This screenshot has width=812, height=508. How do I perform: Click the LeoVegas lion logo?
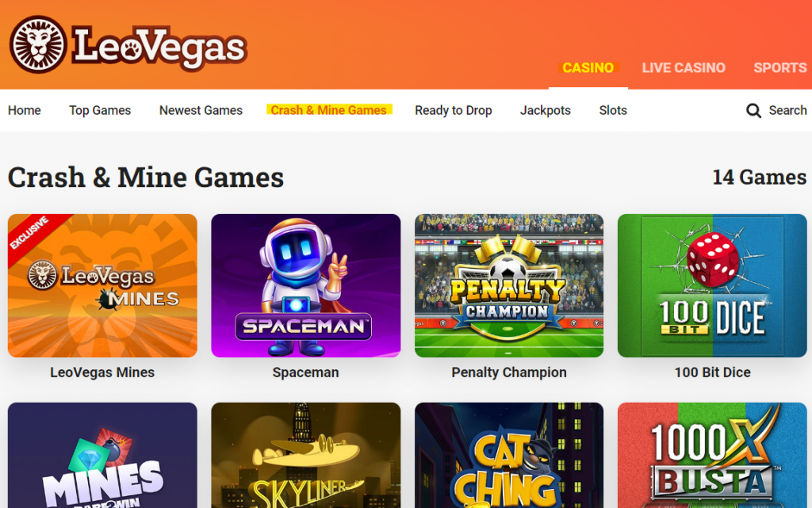tap(38, 44)
